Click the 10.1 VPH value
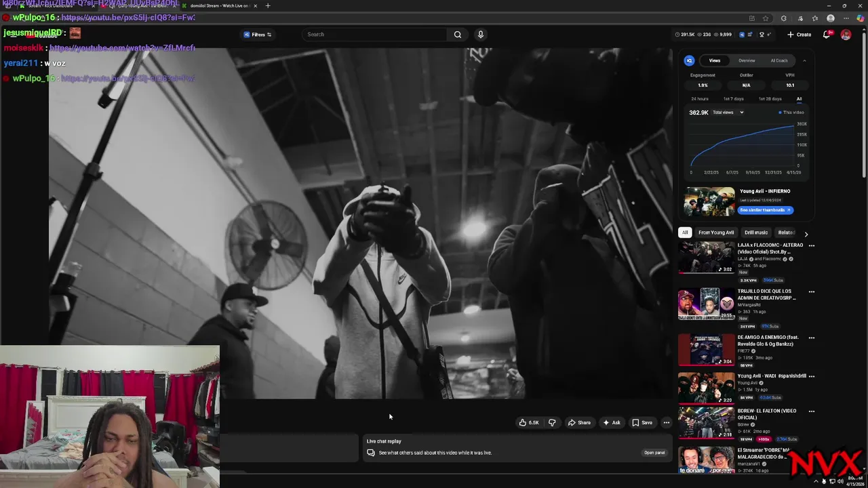The height and width of the screenshot is (488, 868). 790,85
